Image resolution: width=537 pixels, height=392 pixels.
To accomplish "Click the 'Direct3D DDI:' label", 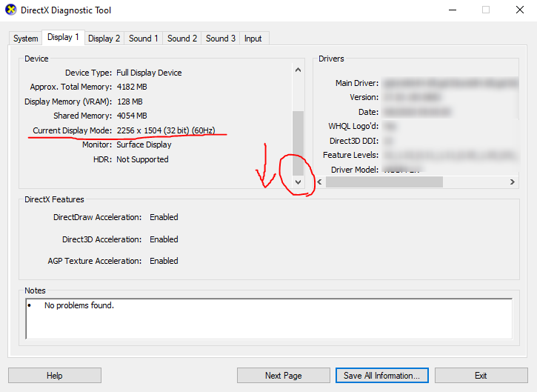I will (x=354, y=141).
